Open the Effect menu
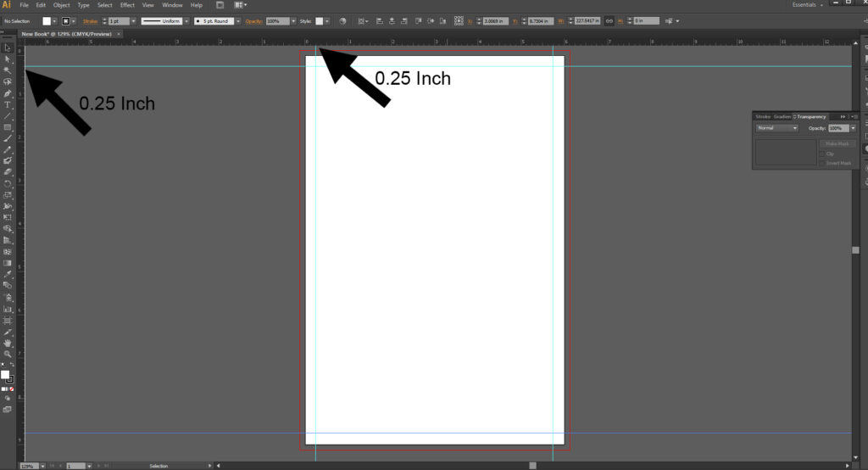This screenshot has width=868, height=470. click(127, 5)
